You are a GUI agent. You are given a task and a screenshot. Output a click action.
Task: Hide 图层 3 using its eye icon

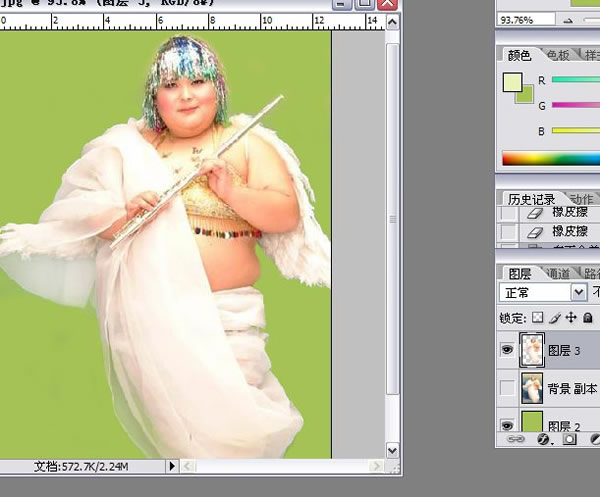click(508, 351)
